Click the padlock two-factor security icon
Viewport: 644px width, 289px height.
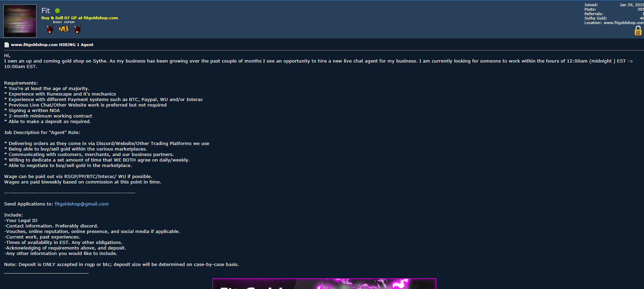click(x=638, y=31)
